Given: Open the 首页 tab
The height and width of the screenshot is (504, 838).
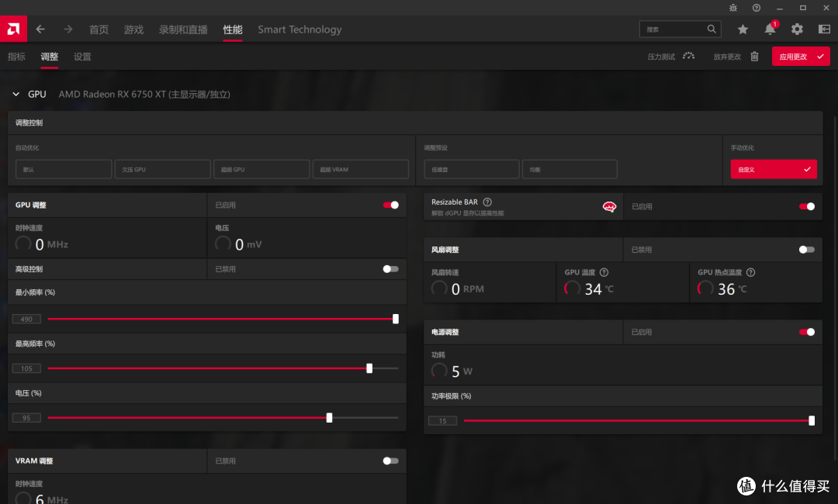Looking at the screenshot, I should (99, 29).
